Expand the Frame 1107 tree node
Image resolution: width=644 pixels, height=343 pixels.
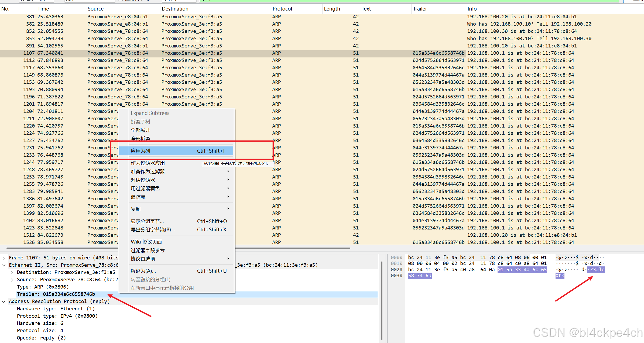point(4,258)
